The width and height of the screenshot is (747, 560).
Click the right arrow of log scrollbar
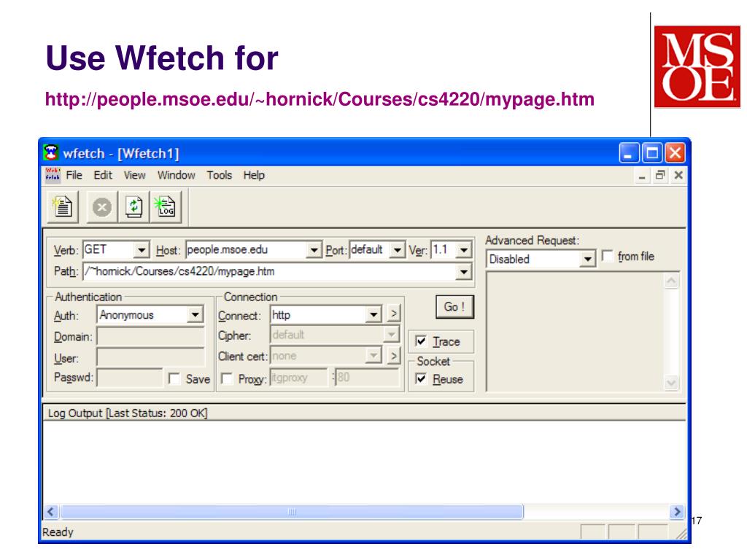(x=676, y=512)
